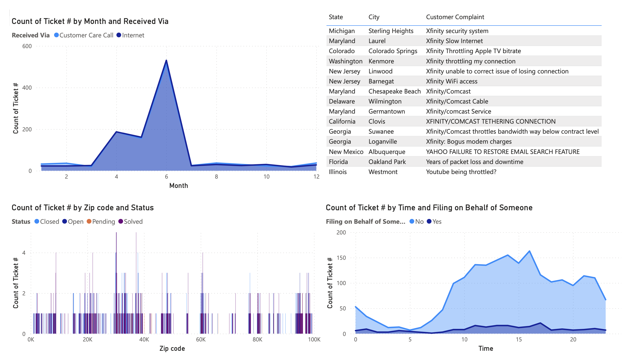
Task: Sort table by City column header
Action: 374,17
